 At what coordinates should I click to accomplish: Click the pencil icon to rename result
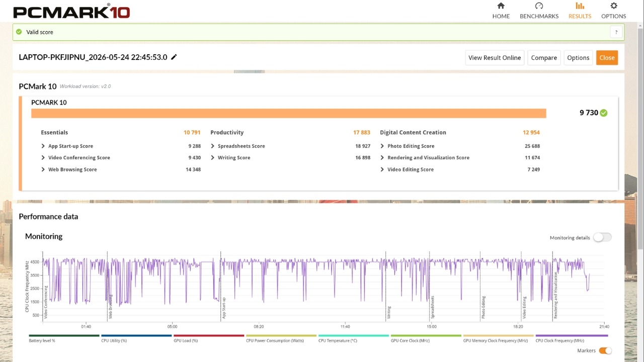[174, 57]
